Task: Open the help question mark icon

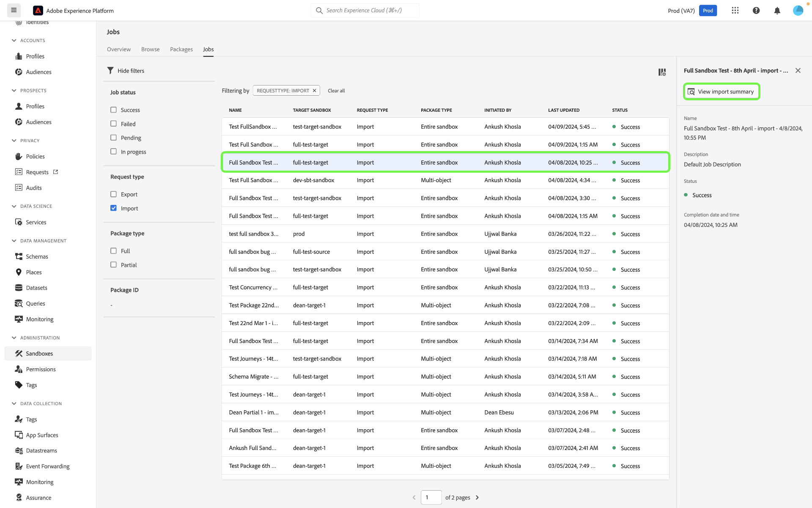Action: point(756,11)
